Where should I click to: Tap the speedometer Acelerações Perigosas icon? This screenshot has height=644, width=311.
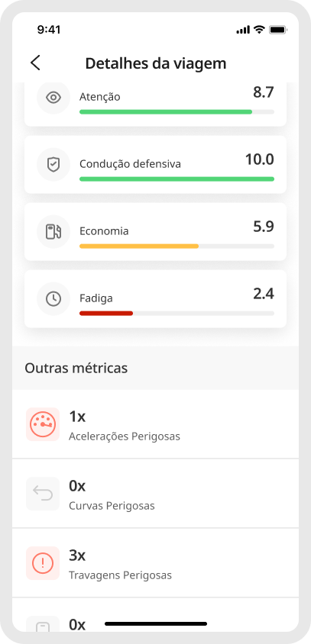point(43,424)
